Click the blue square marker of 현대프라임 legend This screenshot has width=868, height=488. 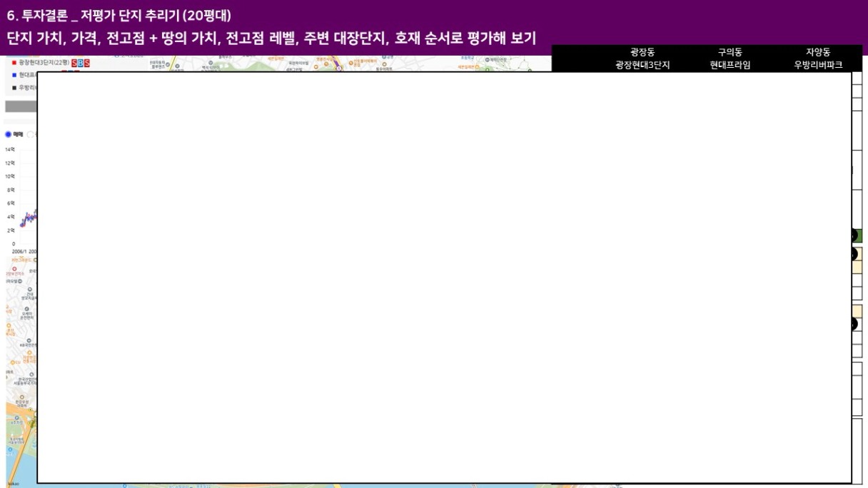14,75
